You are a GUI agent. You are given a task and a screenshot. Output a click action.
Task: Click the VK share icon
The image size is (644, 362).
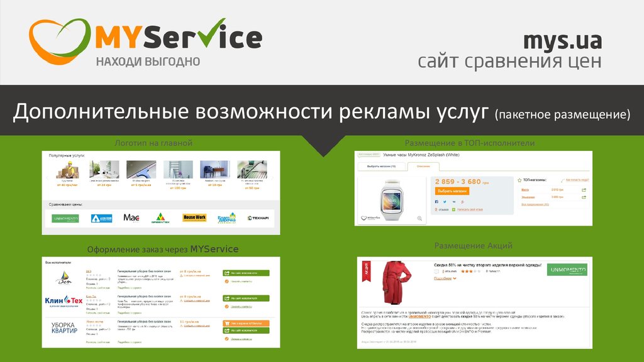point(454,202)
